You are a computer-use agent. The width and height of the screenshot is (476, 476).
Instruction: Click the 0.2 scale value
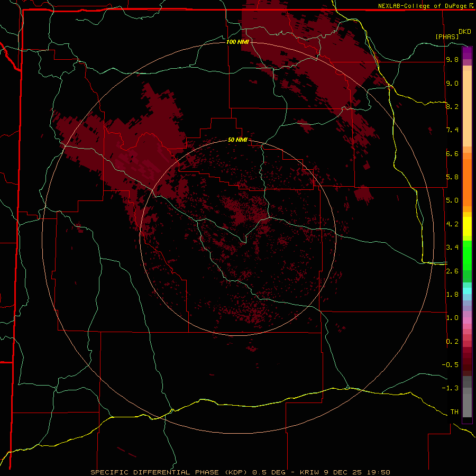click(452, 342)
